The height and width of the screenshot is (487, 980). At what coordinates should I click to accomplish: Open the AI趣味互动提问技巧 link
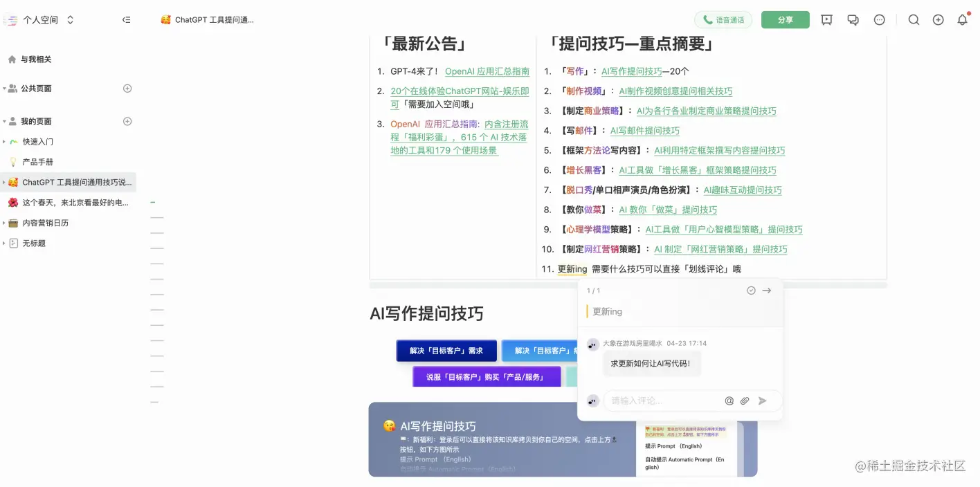tap(743, 190)
